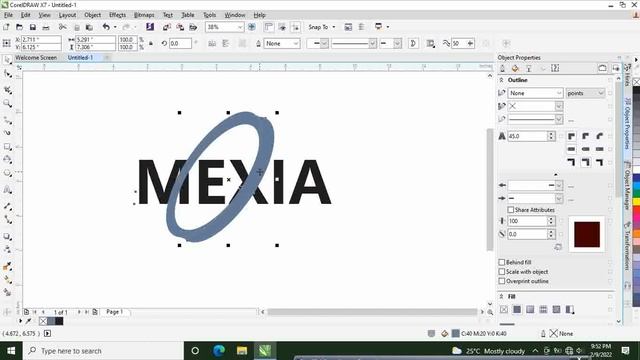Image resolution: width=640 pixels, height=360 pixels.
Task: Click the Export icon in standard toolbar
Action: [180, 27]
